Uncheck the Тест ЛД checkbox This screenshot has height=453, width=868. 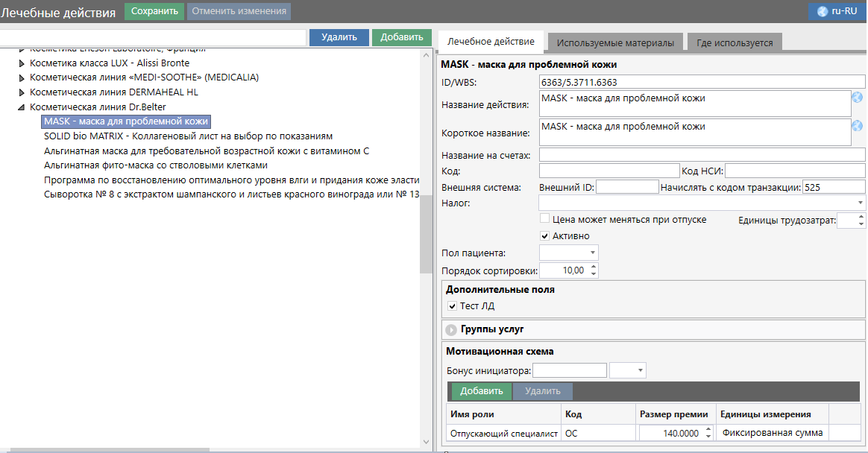(x=452, y=306)
